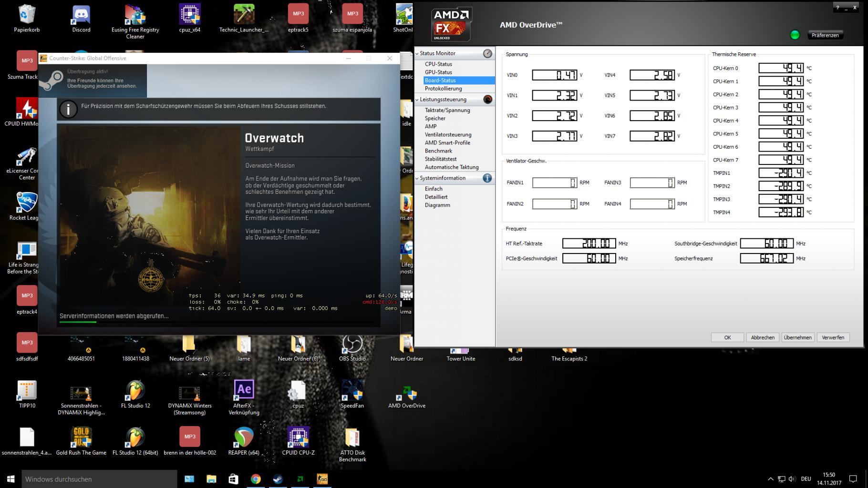Launch REAPER (x64) shortcut

(x=244, y=441)
